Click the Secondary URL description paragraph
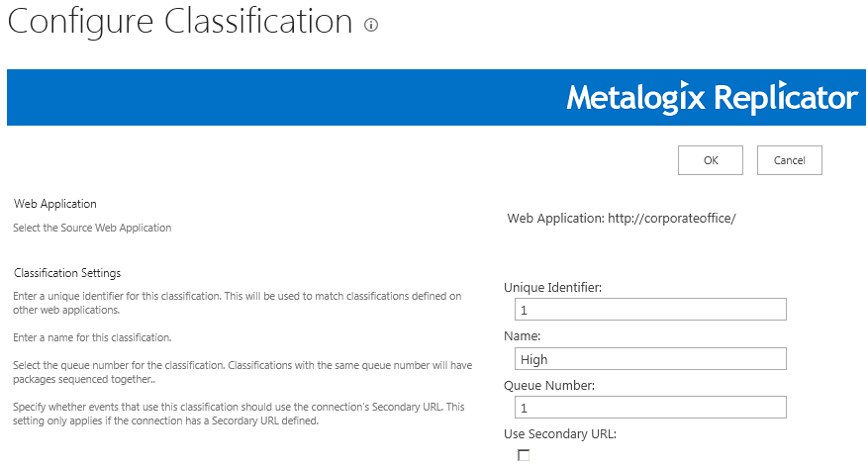The image size is (868, 466). pos(238,415)
